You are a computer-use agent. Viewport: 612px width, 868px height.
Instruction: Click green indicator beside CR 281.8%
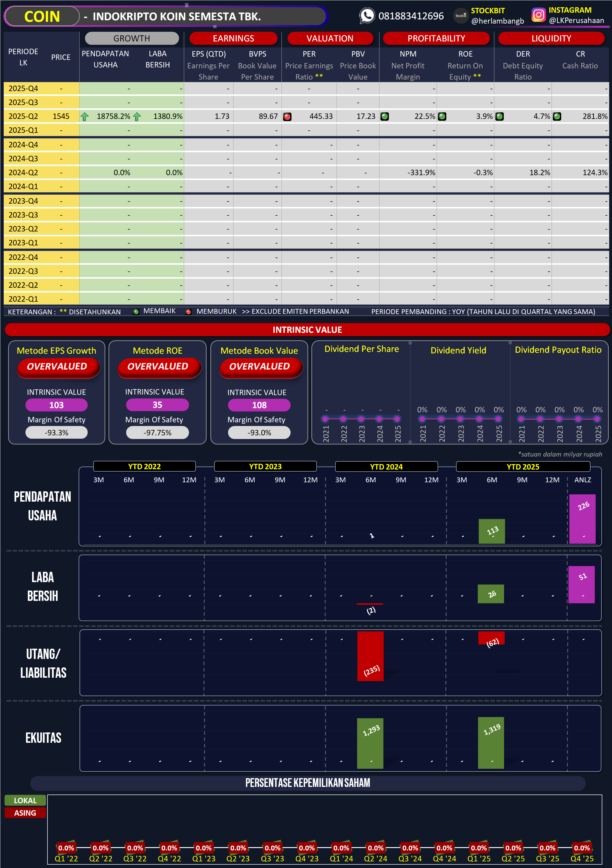coord(557,116)
